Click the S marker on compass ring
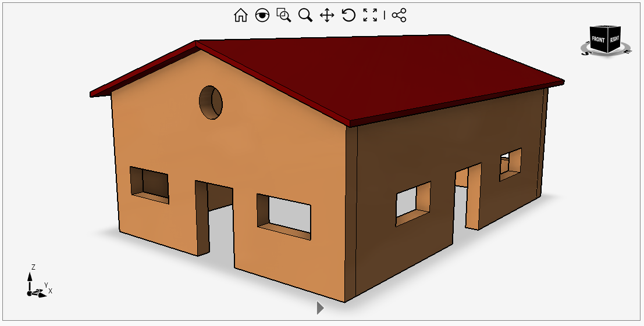Screen dimensions: 644x326 click(x=586, y=53)
